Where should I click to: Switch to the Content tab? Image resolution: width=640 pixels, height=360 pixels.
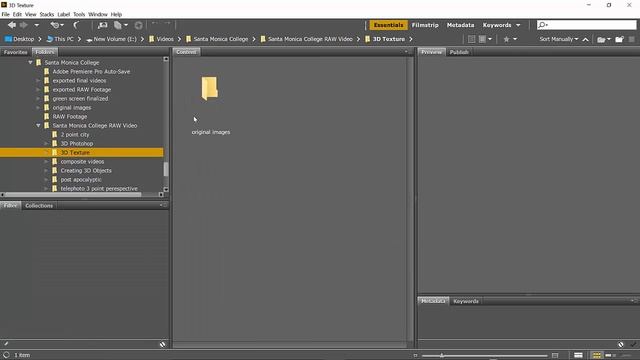pos(186,52)
